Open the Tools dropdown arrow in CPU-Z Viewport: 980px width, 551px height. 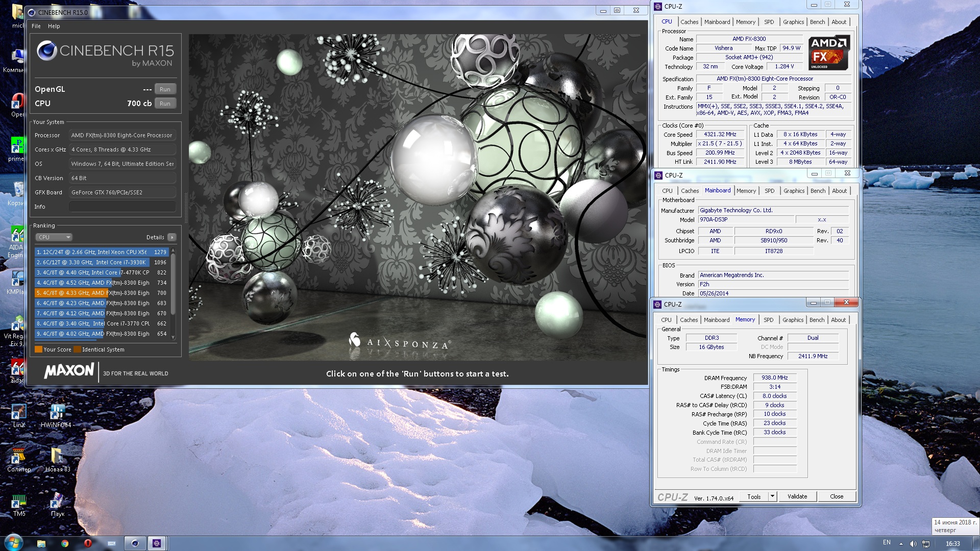tap(772, 496)
